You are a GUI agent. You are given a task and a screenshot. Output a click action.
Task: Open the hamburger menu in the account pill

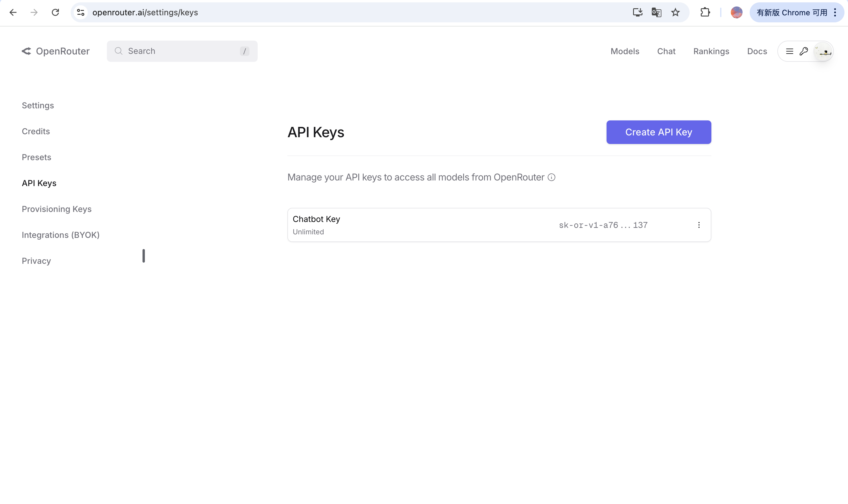click(790, 51)
